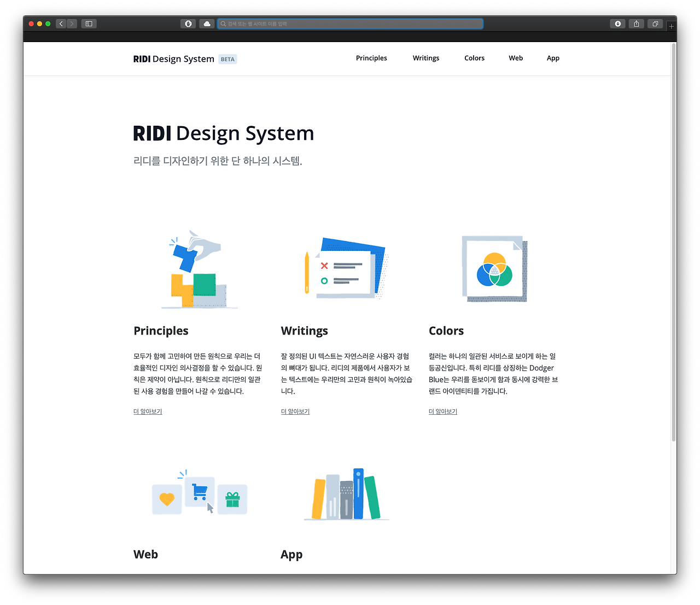
Task: Click the Web shopping cart illustration
Action: (200, 492)
